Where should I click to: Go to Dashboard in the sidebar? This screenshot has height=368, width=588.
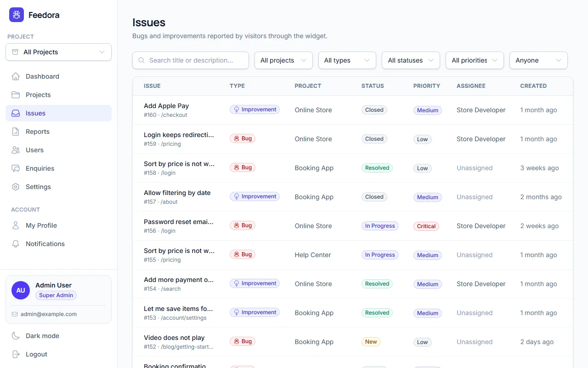tap(58, 76)
